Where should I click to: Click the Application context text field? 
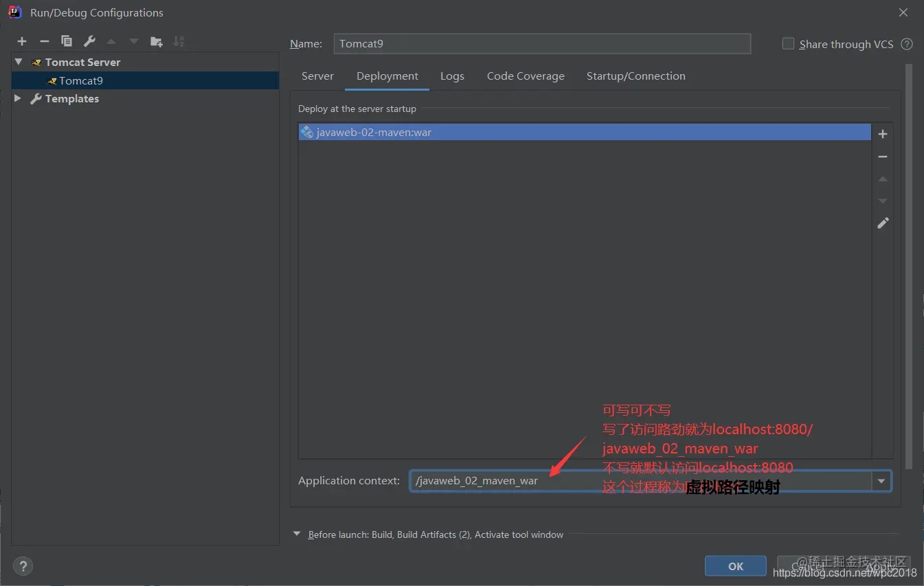[640, 481]
